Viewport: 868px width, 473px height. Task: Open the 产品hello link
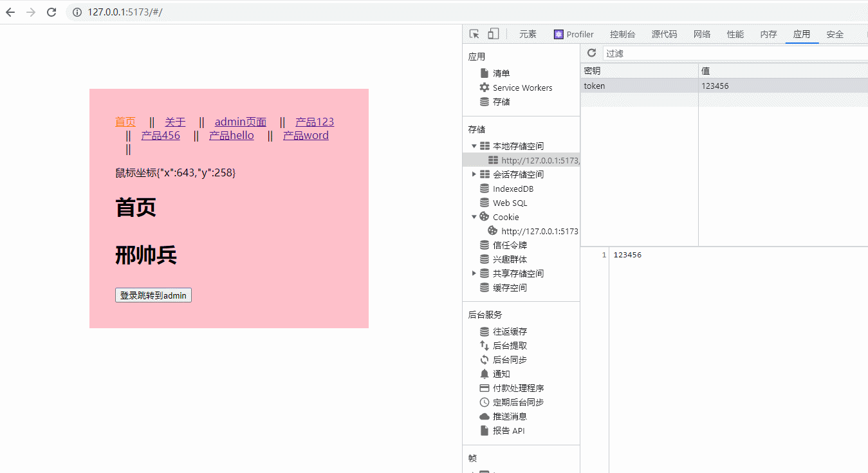(x=232, y=135)
